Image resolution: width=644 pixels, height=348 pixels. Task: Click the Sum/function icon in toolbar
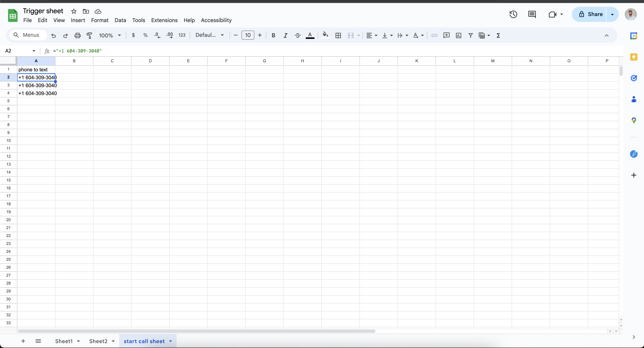pos(498,35)
